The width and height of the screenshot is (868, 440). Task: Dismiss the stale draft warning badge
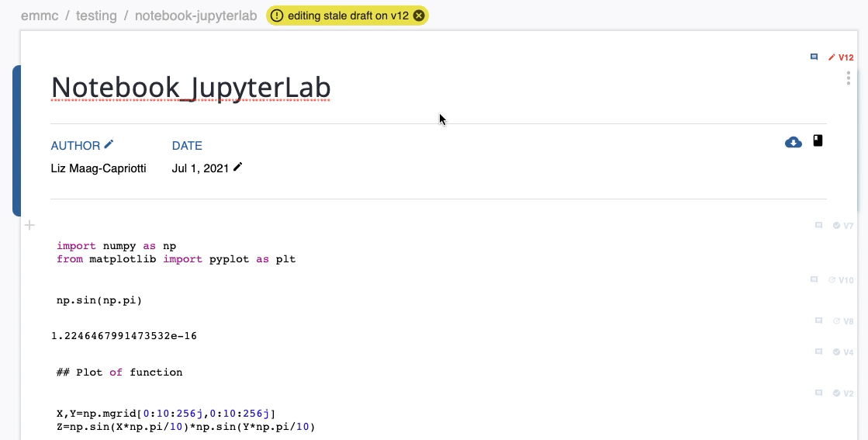tap(419, 16)
